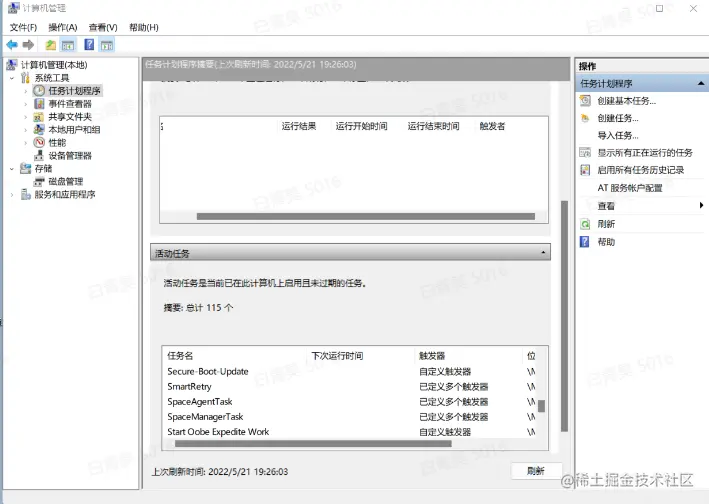Open the 帮助(H) menu
Image resolution: width=709 pixels, height=504 pixels.
tap(144, 28)
